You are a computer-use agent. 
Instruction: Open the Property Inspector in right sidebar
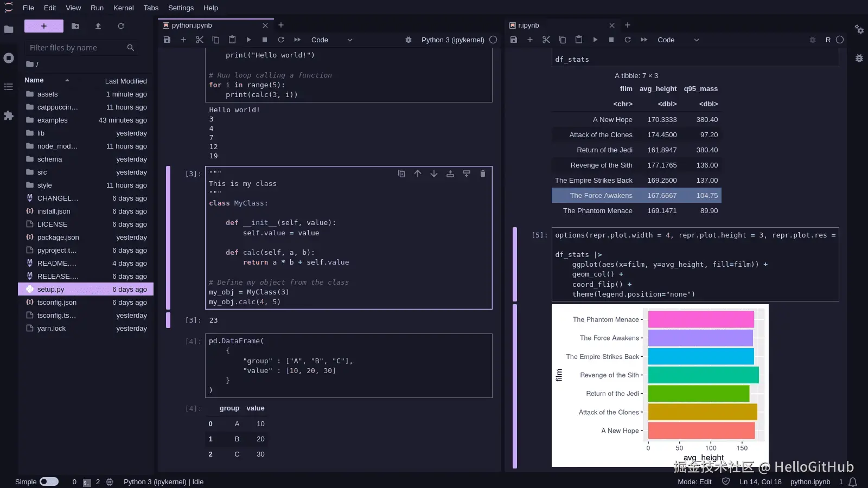(x=859, y=29)
